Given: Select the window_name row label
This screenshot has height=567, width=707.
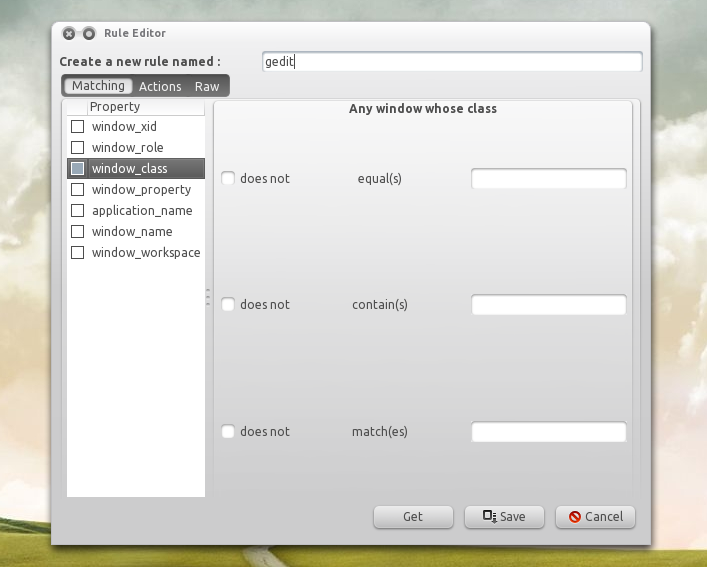Looking at the screenshot, I should point(132,231).
